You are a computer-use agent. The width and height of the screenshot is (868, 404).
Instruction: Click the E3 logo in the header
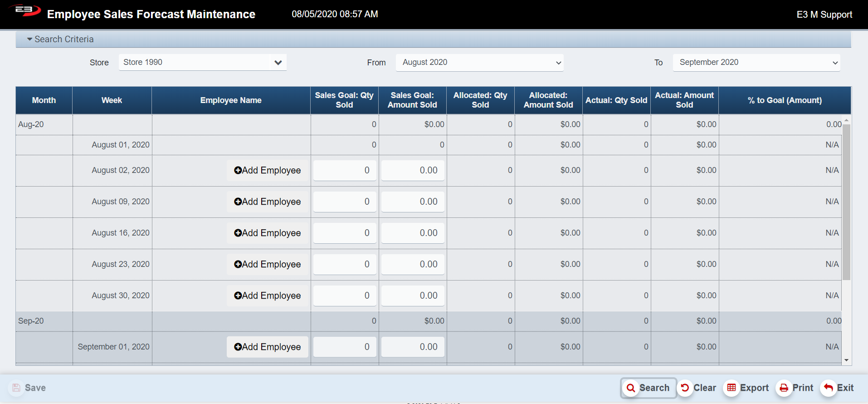coord(25,11)
